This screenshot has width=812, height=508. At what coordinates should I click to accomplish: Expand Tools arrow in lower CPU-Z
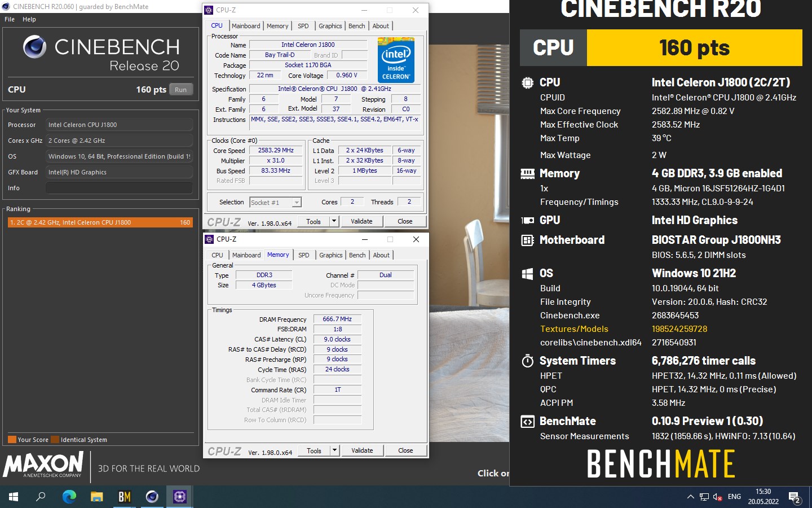[x=334, y=450]
